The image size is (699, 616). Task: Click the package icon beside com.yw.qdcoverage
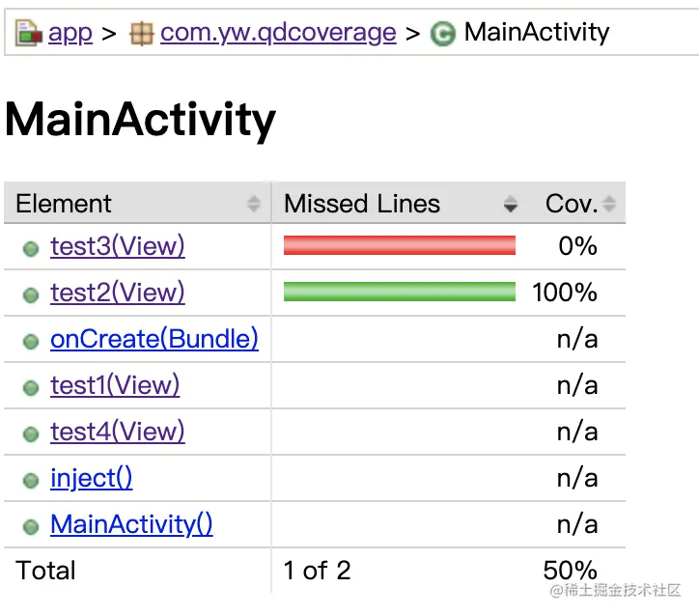141,34
